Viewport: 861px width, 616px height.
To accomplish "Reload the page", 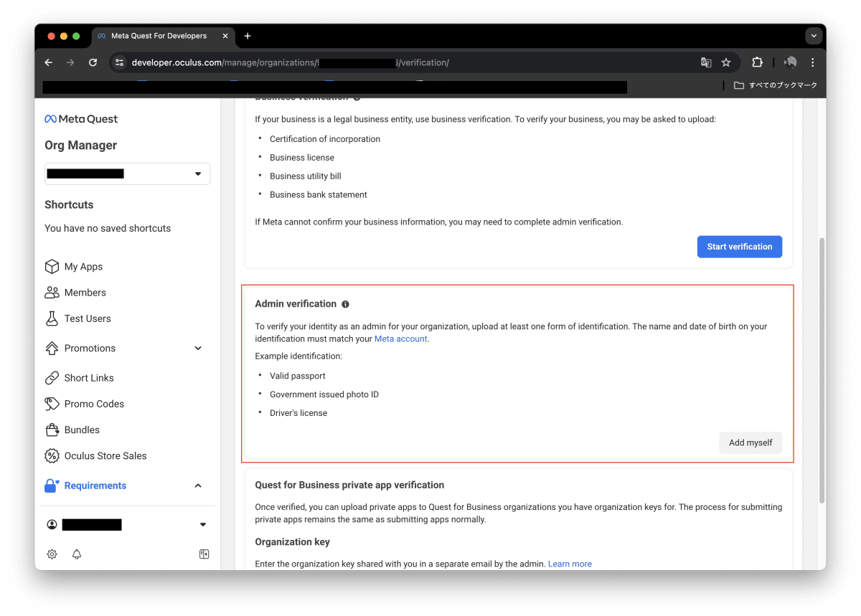I will 93,62.
